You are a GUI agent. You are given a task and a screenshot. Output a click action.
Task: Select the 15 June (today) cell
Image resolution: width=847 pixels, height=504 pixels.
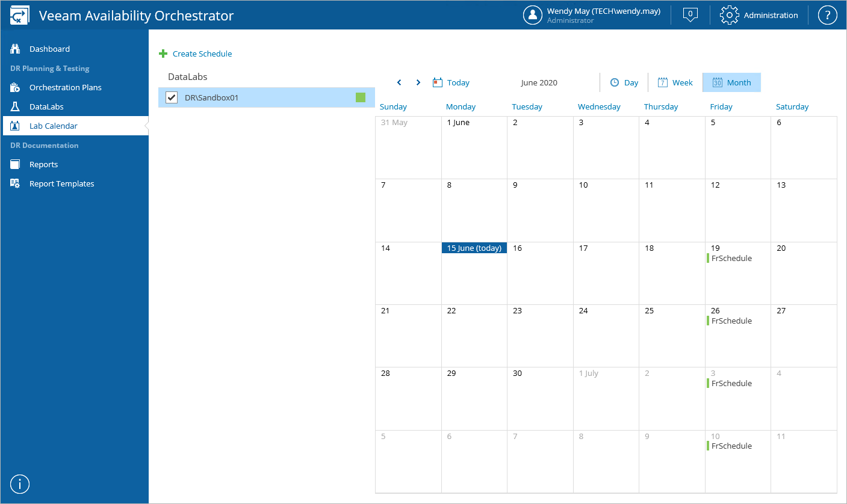[x=474, y=274]
